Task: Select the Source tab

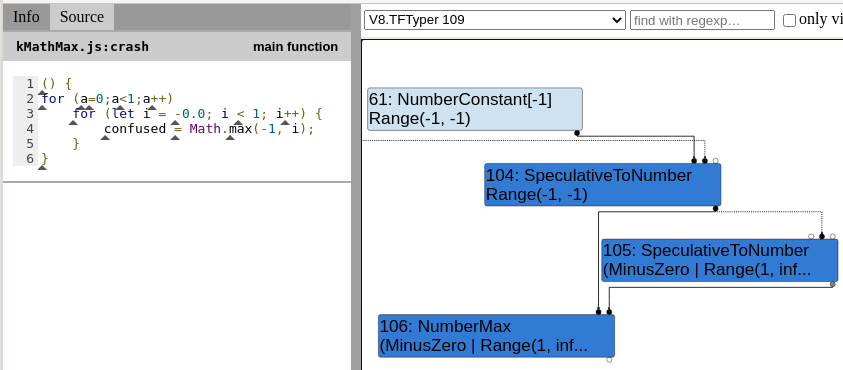Action: coord(82,17)
